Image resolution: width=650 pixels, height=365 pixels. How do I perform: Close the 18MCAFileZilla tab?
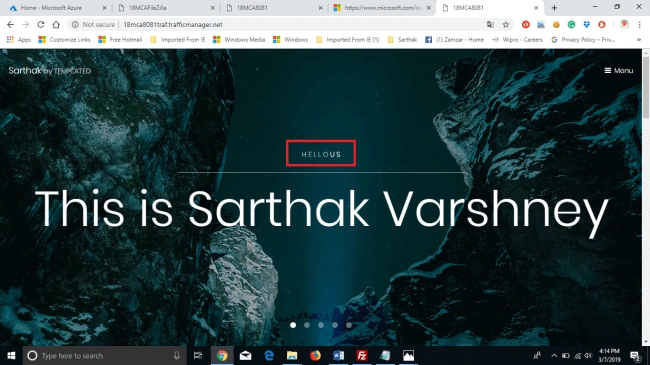click(213, 8)
